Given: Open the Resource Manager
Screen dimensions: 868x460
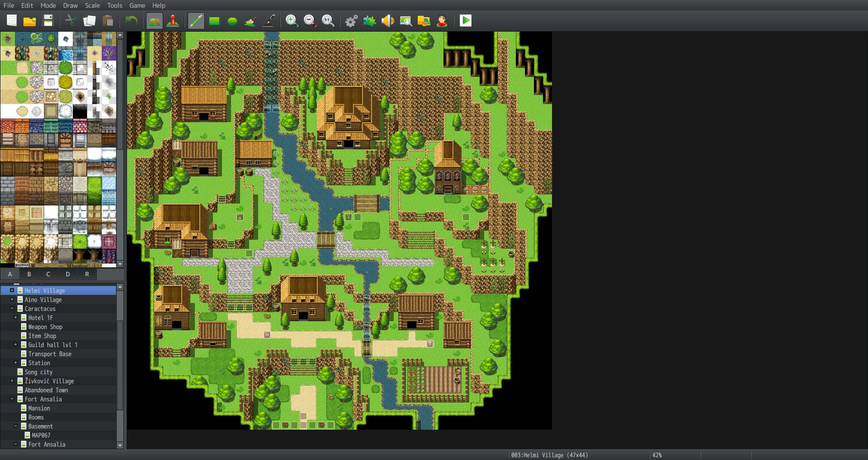Looking at the screenshot, I should [x=424, y=20].
